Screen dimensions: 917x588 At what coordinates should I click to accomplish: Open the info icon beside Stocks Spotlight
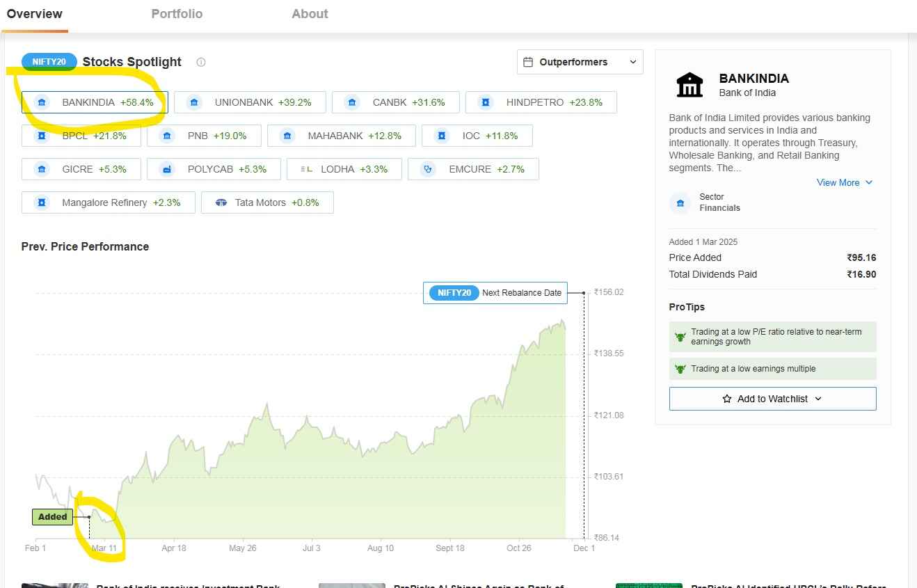(x=200, y=62)
